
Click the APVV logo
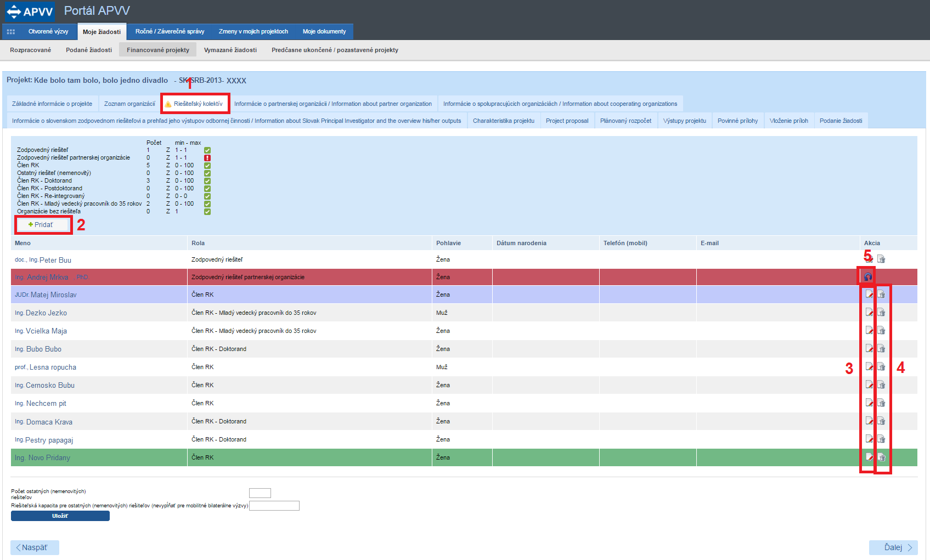pyautogui.click(x=30, y=12)
